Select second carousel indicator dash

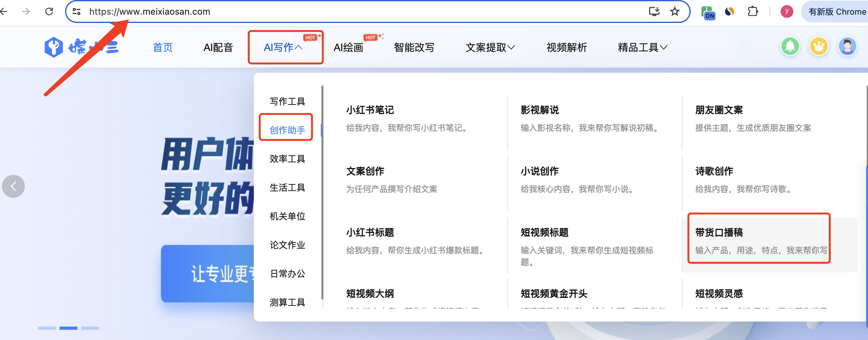[69, 328]
